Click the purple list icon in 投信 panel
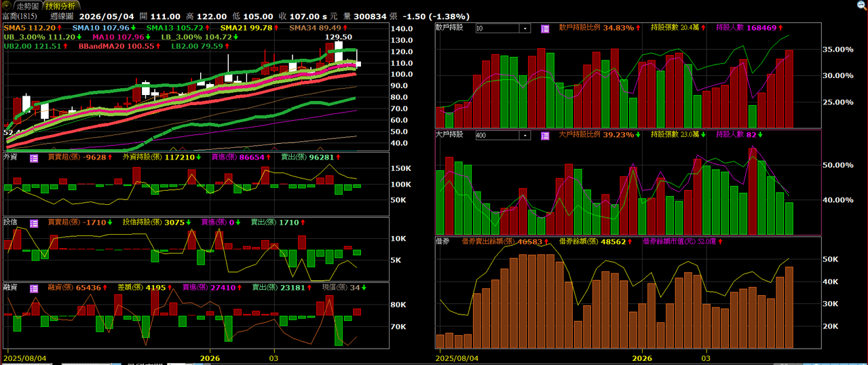This screenshot has height=365, width=868. click(x=34, y=222)
